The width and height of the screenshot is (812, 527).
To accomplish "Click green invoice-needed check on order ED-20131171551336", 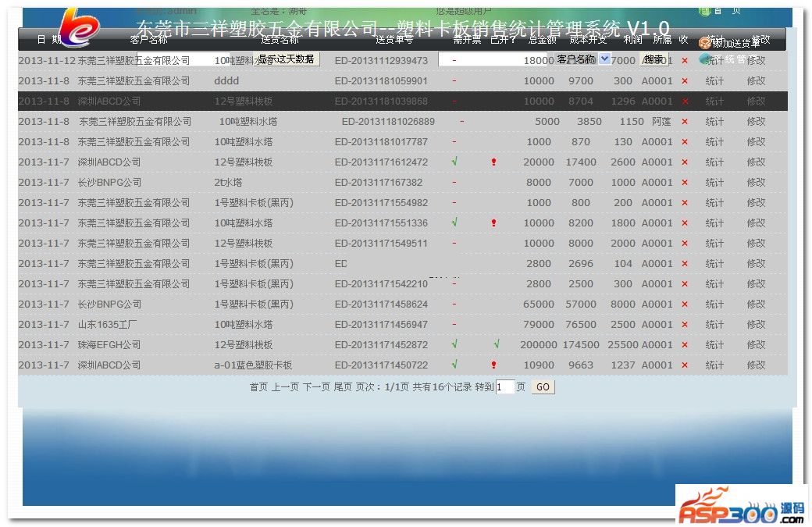I will [x=454, y=222].
